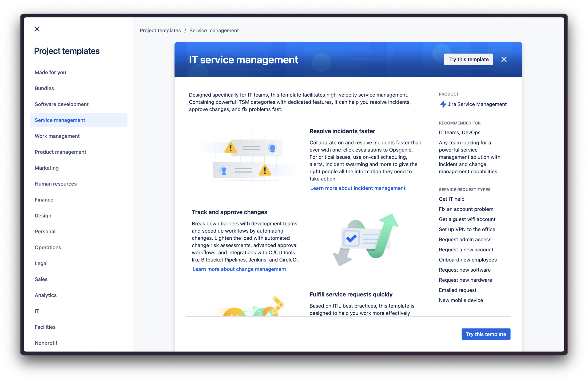
Task: Open Learn more about change management link
Action: (239, 269)
